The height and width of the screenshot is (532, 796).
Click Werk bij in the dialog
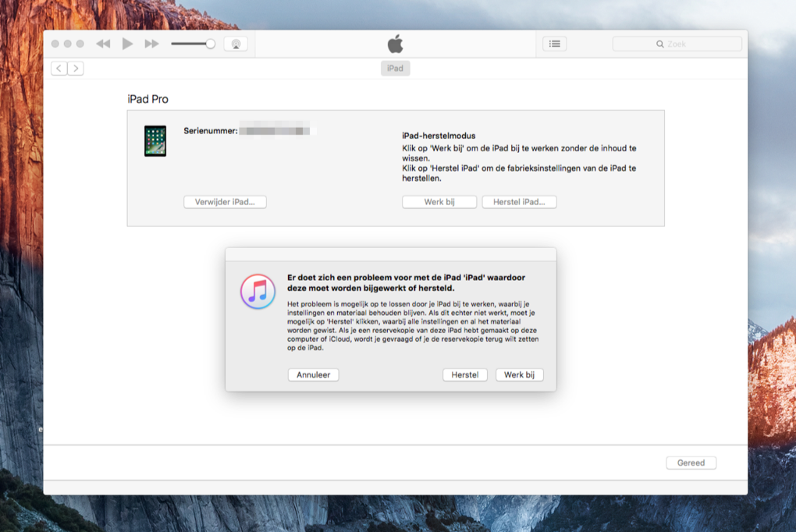coord(519,374)
